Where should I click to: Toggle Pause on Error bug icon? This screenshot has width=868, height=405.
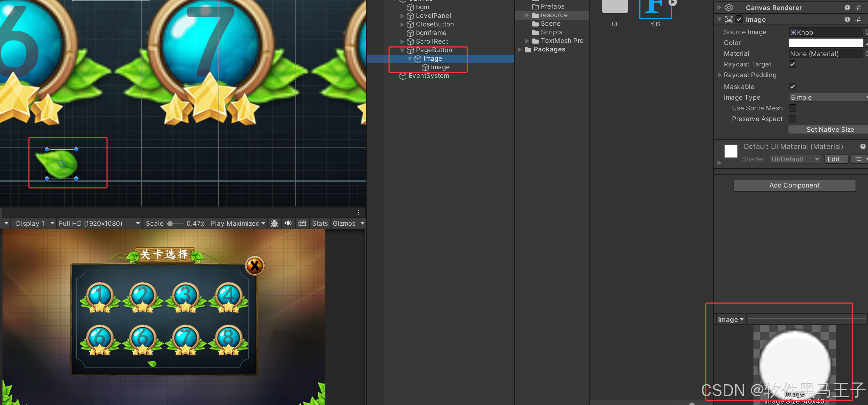click(x=274, y=223)
